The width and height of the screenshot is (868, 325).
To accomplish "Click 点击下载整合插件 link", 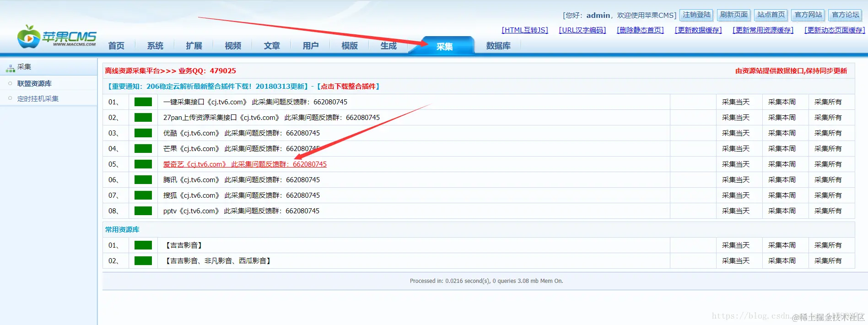I will tap(348, 86).
